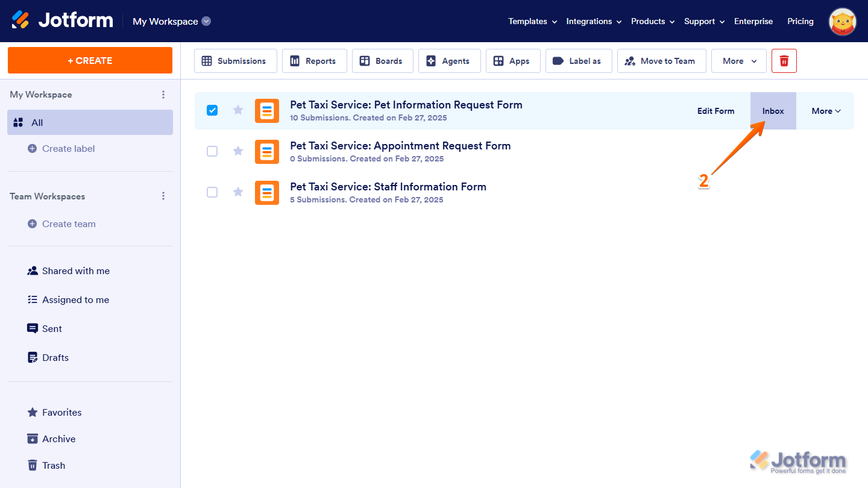The width and height of the screenshot is (868, 488).
Task: Uncheck the Pet Information Request Form checkbox
Action: (212, 110)
